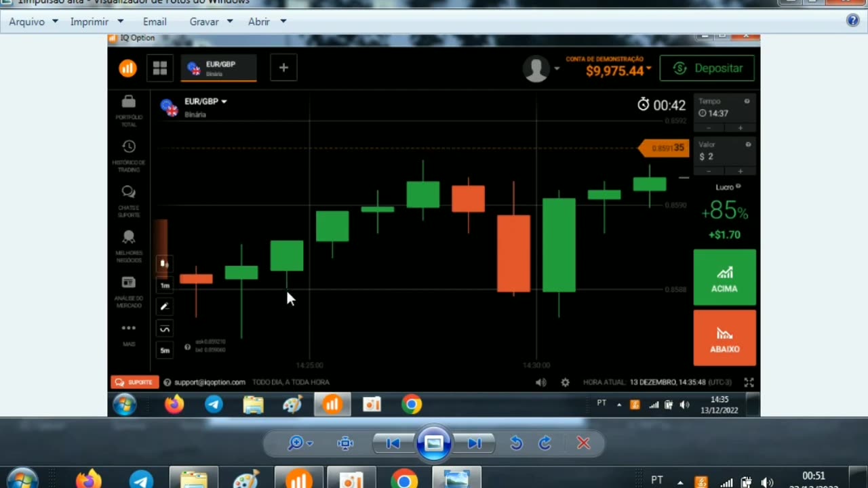
Task: Click the Depositar button
Action: (707, 68)
